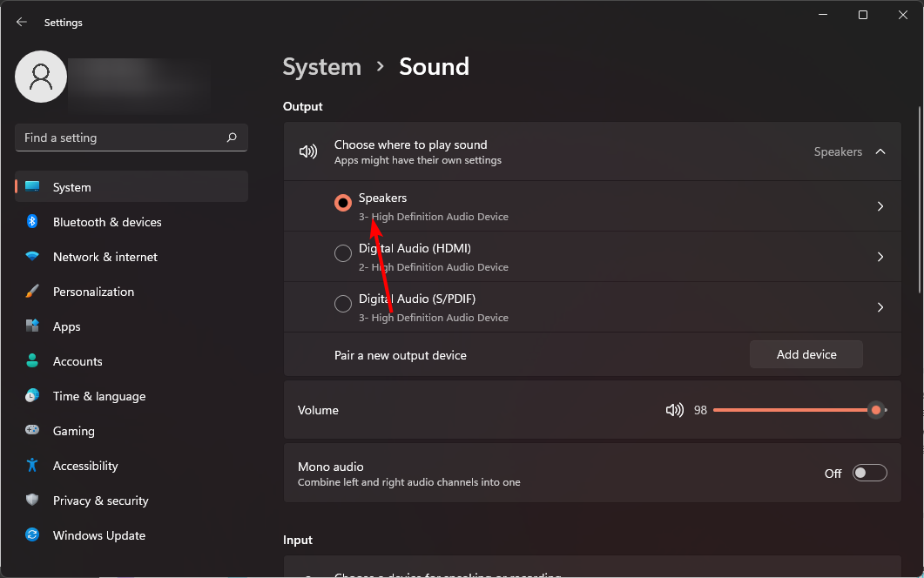This screenshot has width=924, height=578.
Task: Select the Bluetooth & devices icon
Action: (32, 222)
